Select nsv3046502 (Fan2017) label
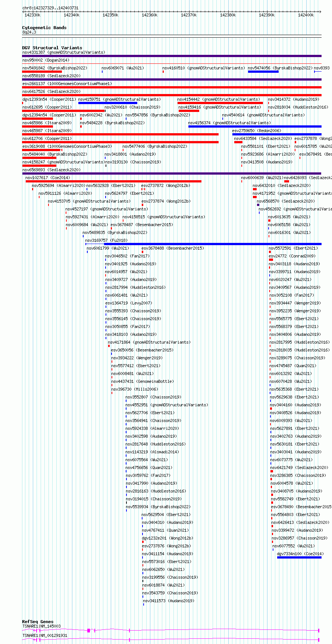 point(127,256)
